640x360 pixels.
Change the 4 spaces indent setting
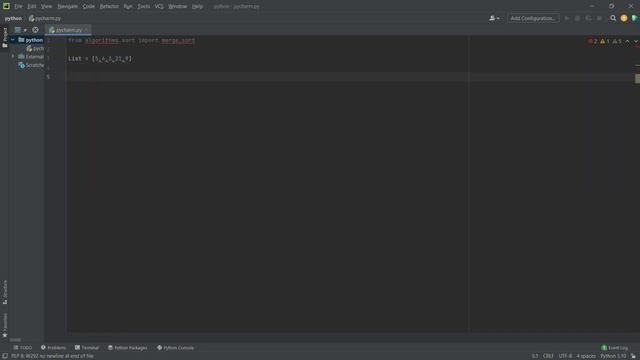(x=586, y=356)
